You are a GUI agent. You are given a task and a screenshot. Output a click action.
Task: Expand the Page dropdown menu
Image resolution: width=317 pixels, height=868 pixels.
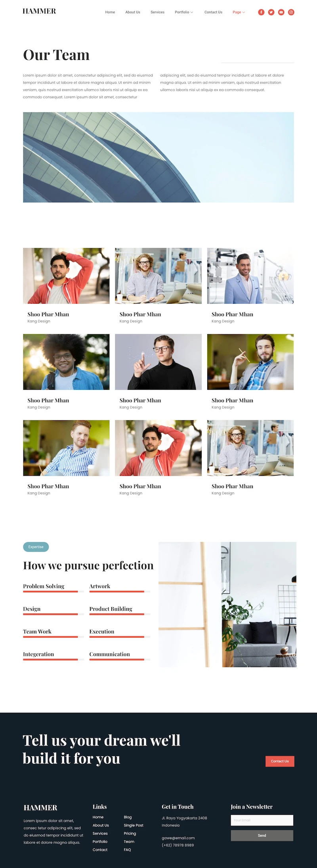[x=239, y=12]
